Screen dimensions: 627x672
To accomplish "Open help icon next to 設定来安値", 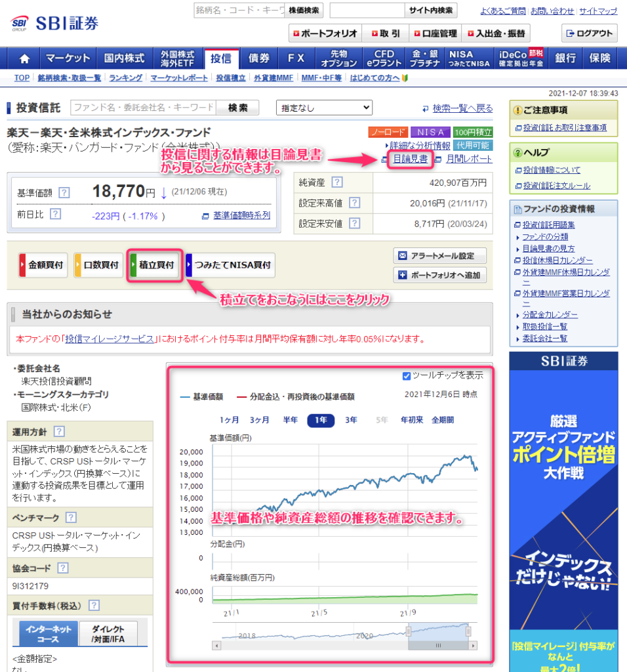I will click(x=354, y=223).
